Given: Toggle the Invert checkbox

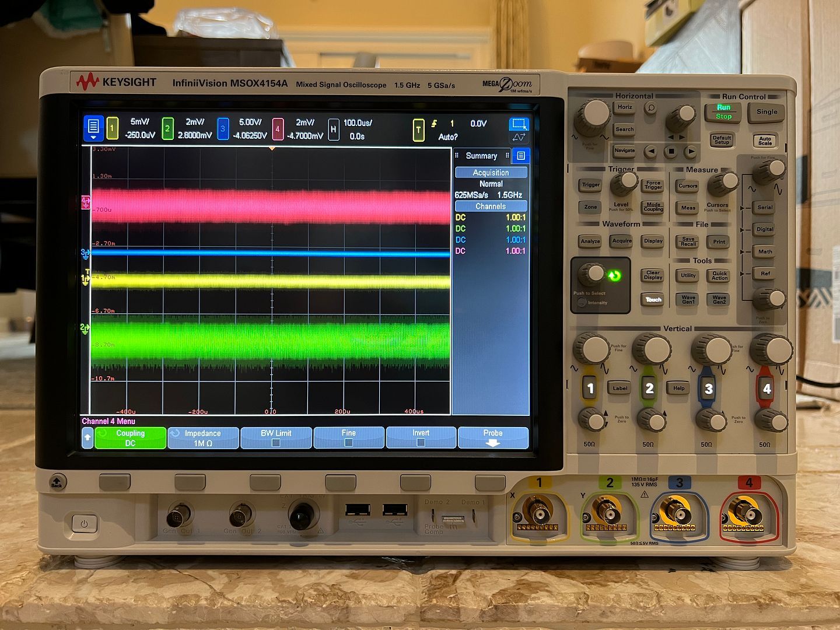Looking at the screenshot, I should (x=421, y=443).
